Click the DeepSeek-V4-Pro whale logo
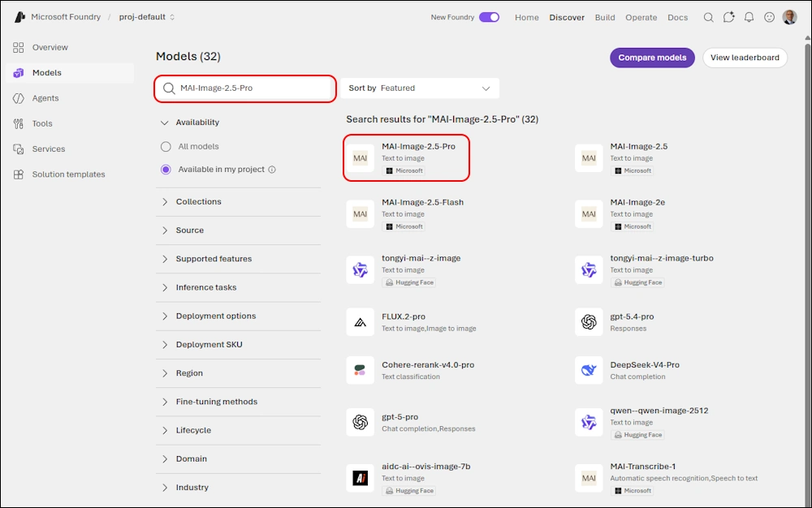This screenshot has height=508, width=812. (x=589, y=370)
